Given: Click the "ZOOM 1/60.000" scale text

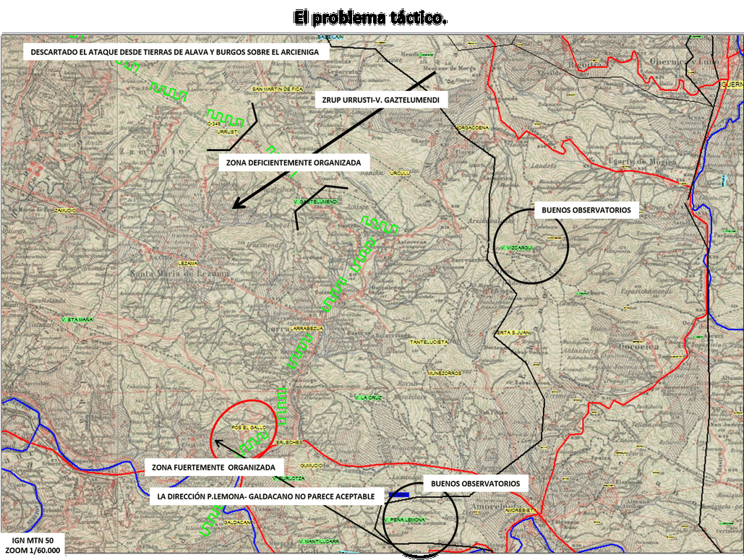Looking at the screenshot, I should click(x=33, y=551).
